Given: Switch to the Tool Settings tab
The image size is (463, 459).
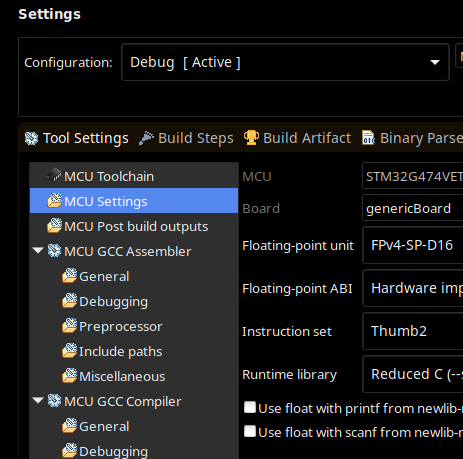Looking at the screenshot, I should [x=77, y=138].
